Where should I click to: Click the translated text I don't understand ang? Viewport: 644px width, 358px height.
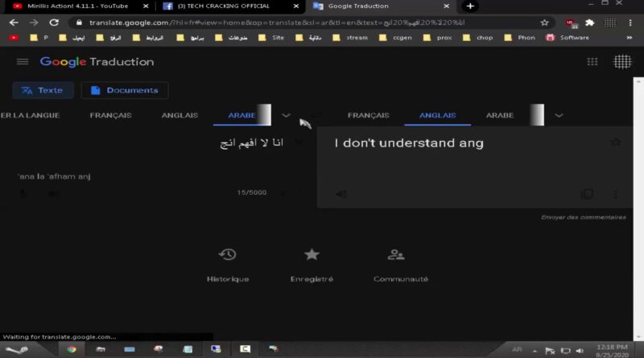409,143
